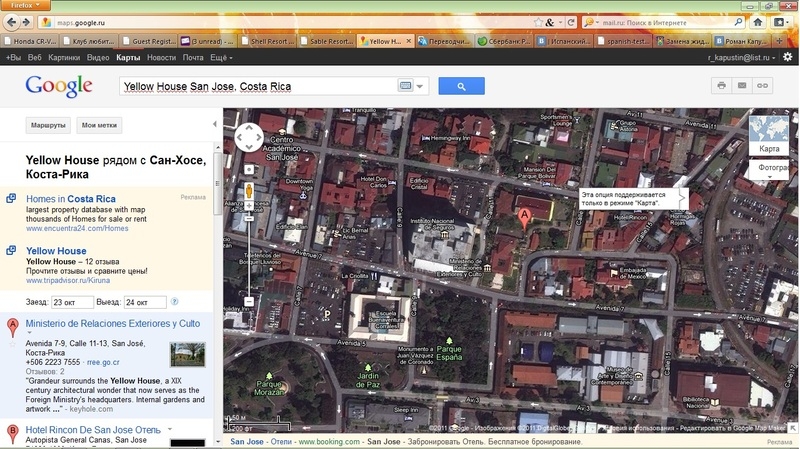Open the Ministerio result photo thumbnail
The image size is (800, 449).
pos(188,355)
